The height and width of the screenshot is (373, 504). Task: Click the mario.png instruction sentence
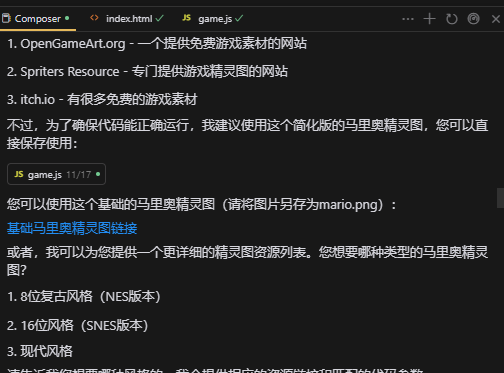point(202,205)
